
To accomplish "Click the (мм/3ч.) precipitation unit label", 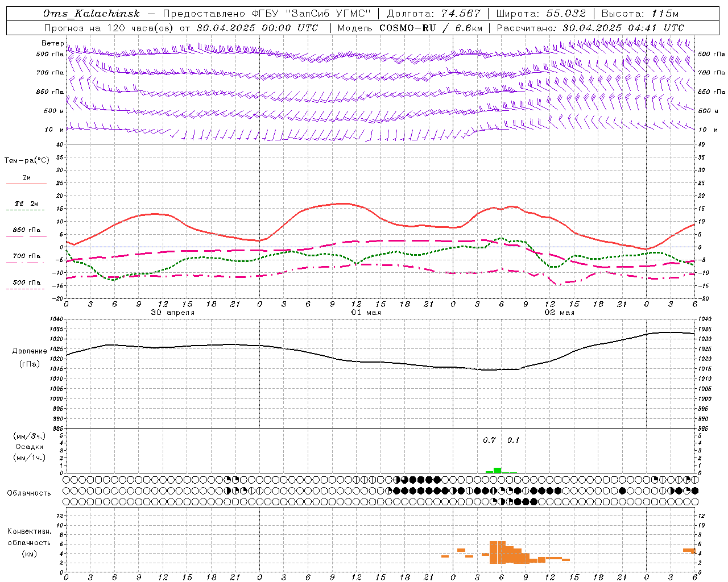I will click(x=30, y=436).
